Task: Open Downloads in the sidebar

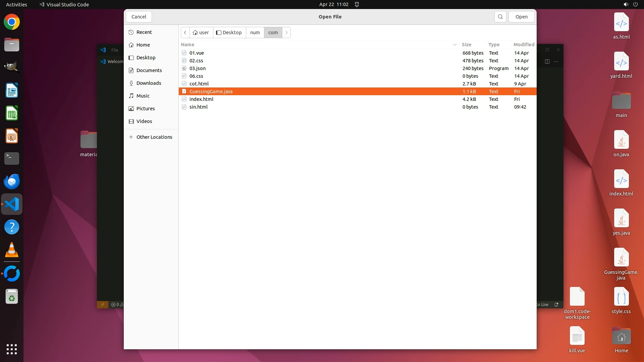Action: (149, 83)
